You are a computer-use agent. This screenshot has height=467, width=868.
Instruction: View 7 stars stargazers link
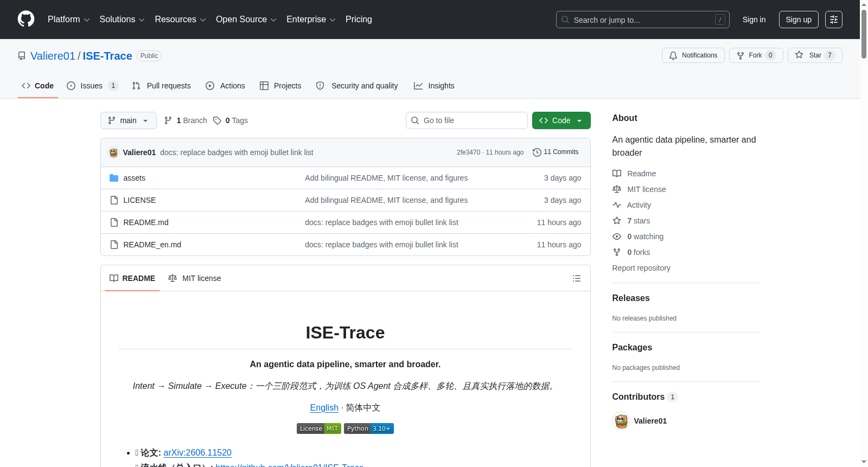(x=631, y=221)
